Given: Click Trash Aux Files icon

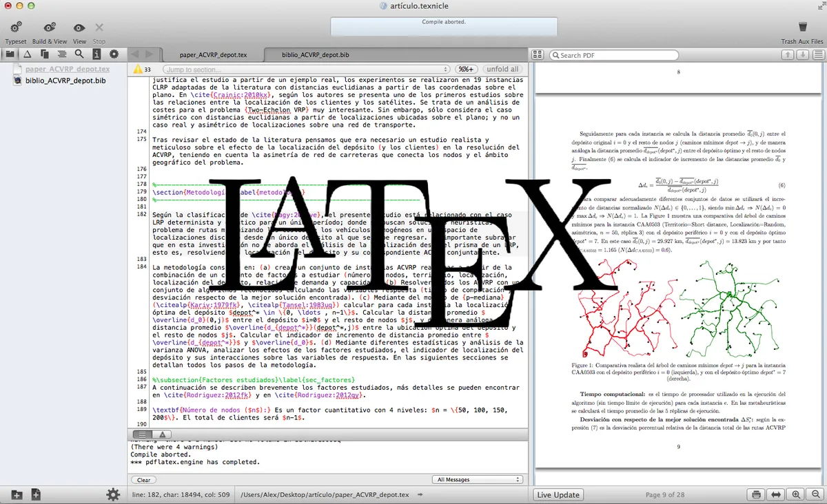Looking at the screenshot, I should (802, 27).
